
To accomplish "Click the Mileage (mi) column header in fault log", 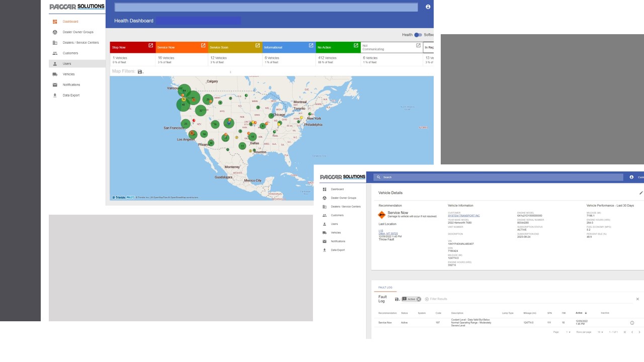I will click(x=529, y=313).
